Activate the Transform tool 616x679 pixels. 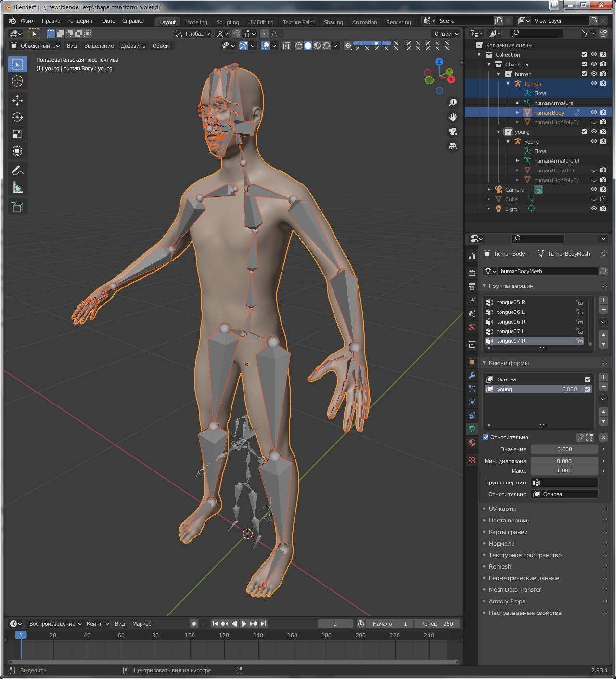17,151
